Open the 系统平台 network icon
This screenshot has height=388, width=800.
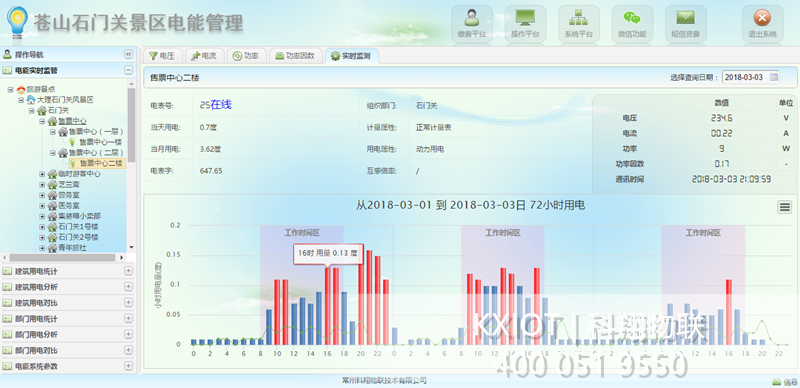pyautogui.click(x=579, y=23)
